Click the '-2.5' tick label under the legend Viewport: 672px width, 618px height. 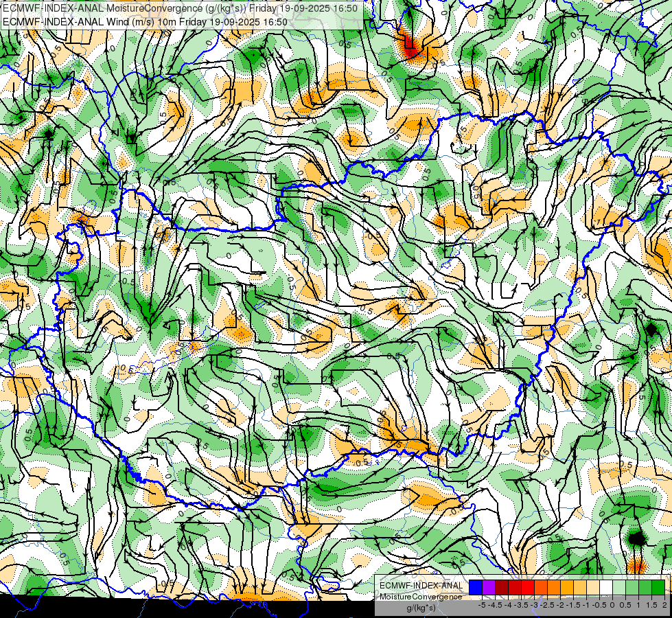coord(547,605)
